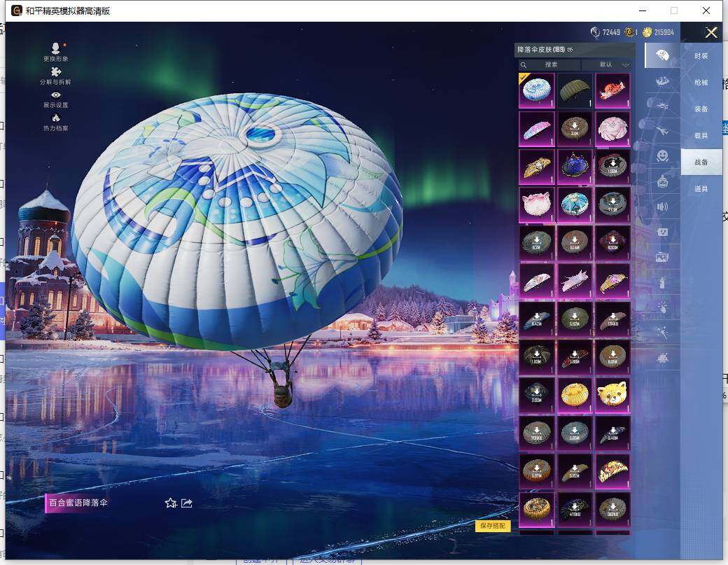Click the search field labeled 搜索
728x565 pixels.
click(549, 64)
